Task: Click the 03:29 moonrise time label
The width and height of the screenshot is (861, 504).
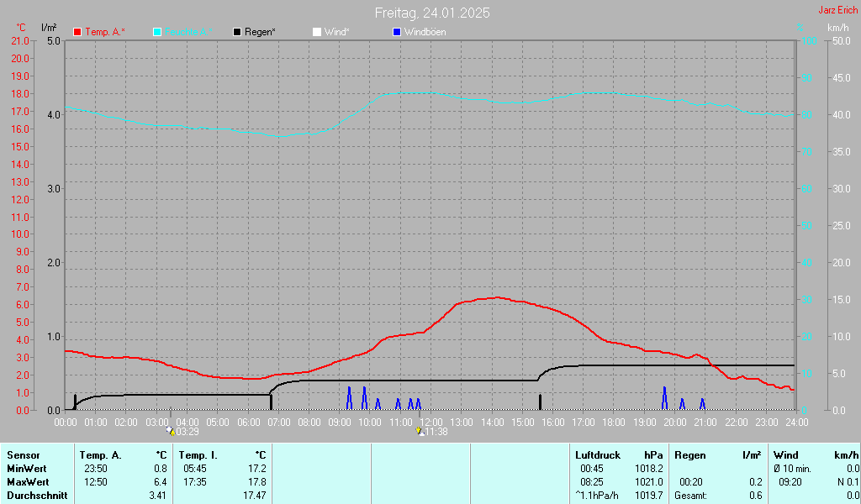Action: pos(188,432)
